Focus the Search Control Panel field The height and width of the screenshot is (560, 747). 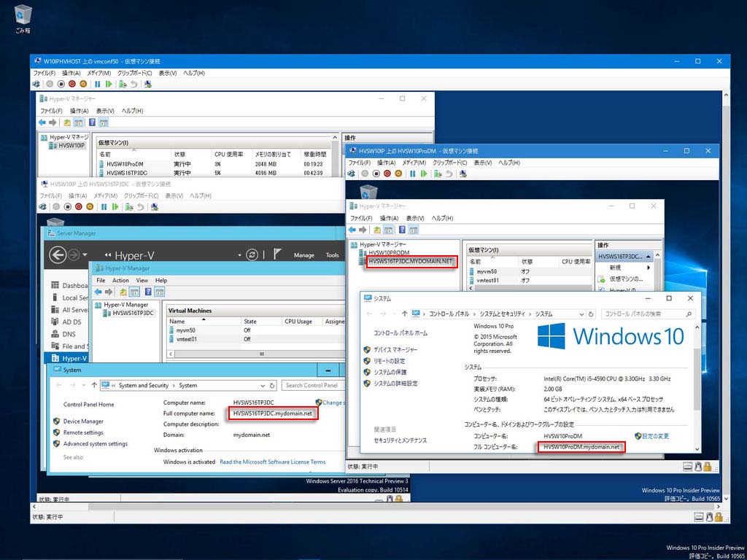point(312,385)
